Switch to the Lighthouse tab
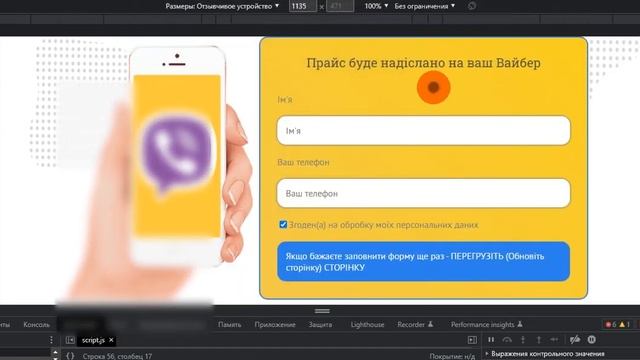 [x=367, y=324]
